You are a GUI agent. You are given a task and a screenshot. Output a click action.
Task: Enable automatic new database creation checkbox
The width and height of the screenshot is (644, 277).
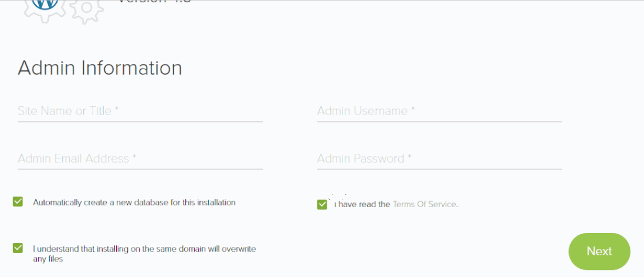pyautogui.click(x=18, y=202)
